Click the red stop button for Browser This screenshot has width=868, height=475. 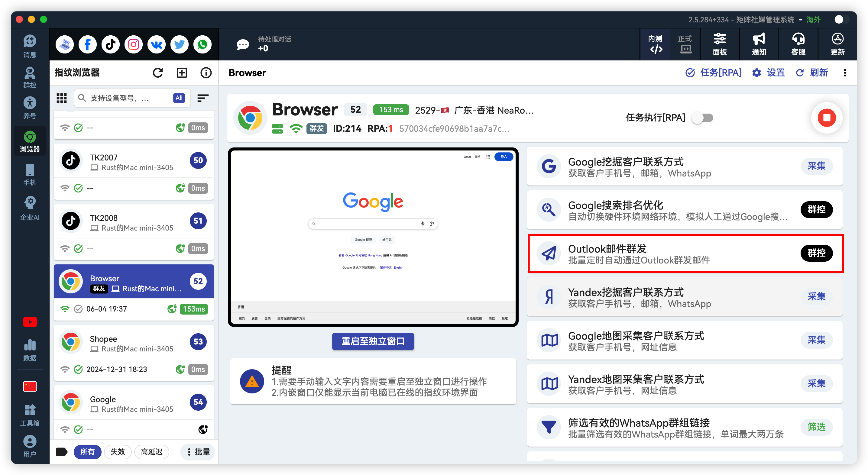click(827, 118)
